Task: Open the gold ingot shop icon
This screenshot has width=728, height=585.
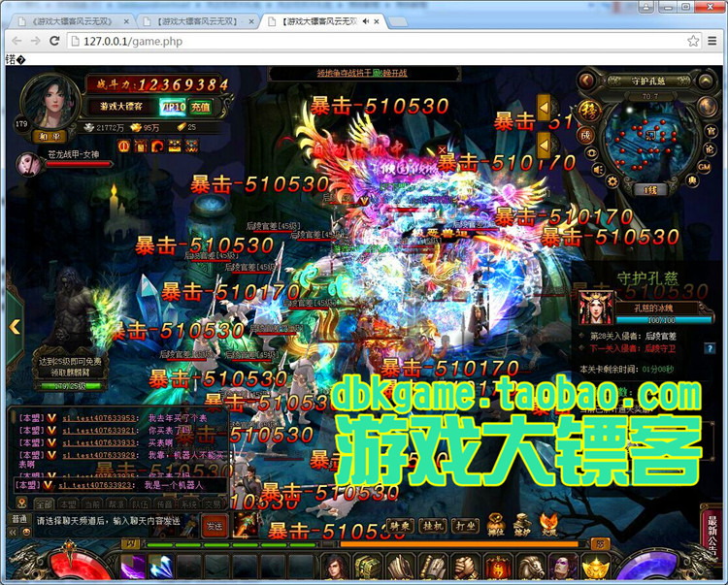Action: [x=596, y=567]
